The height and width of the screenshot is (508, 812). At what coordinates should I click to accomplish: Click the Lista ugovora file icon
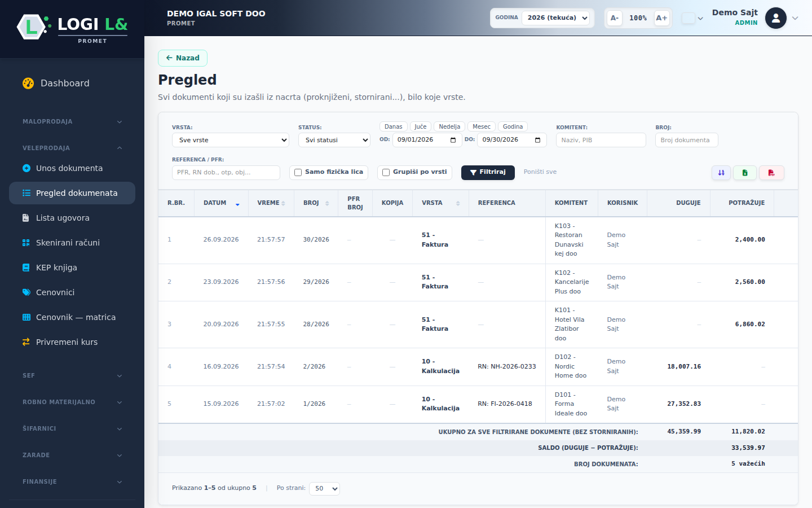tap(26, 218)
